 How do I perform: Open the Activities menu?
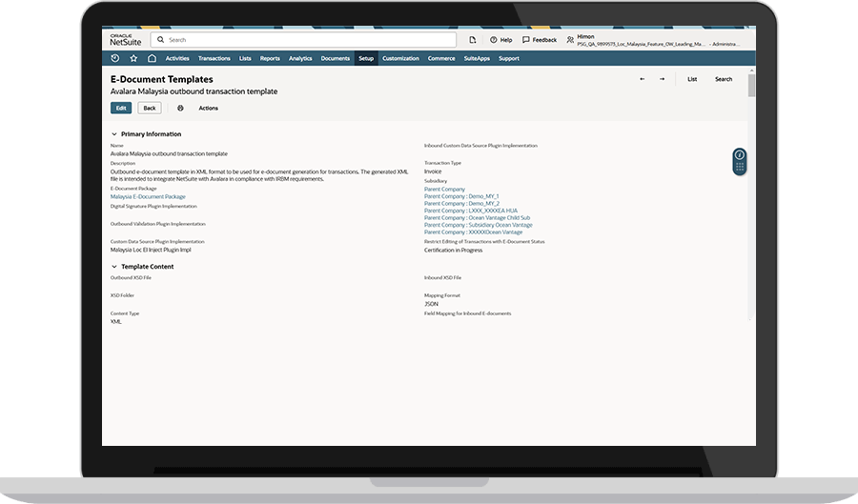(x=177, y=58)
